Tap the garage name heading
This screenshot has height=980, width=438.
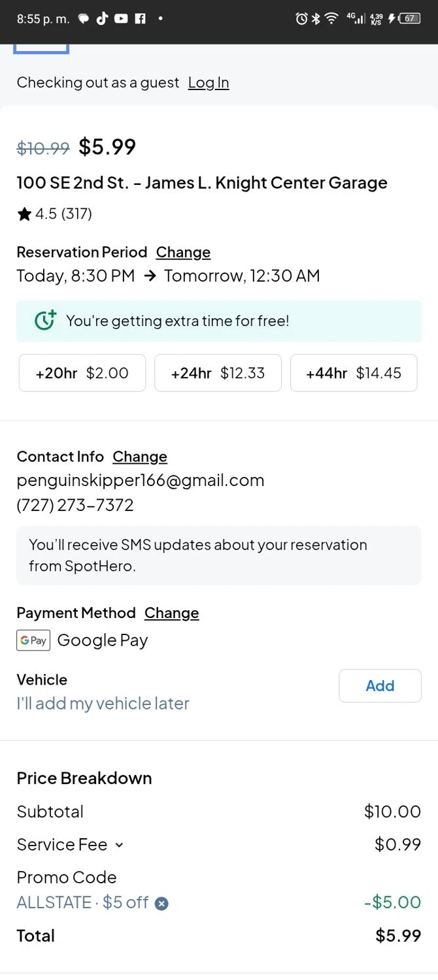tap(202, 183)
